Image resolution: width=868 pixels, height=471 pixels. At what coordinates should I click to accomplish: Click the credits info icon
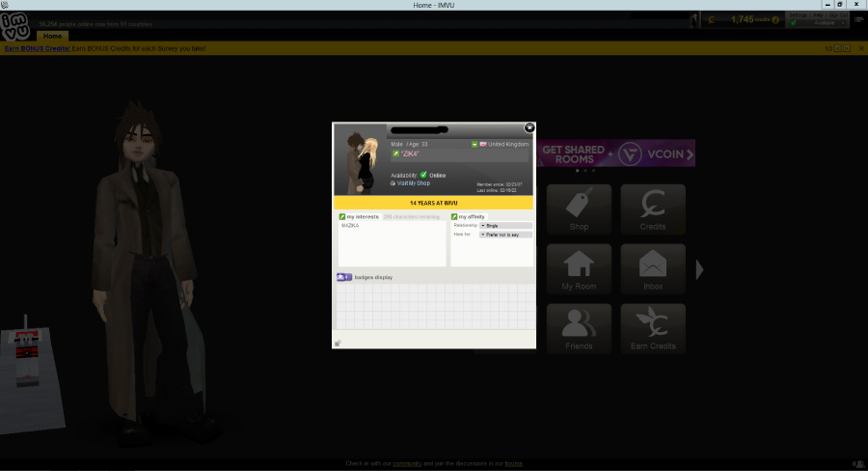(775, 20)
